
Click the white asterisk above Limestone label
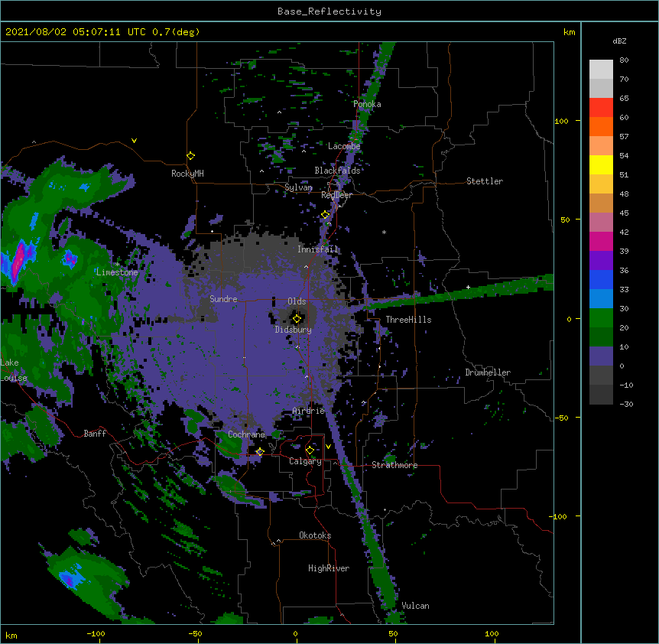tap(117, 264)
